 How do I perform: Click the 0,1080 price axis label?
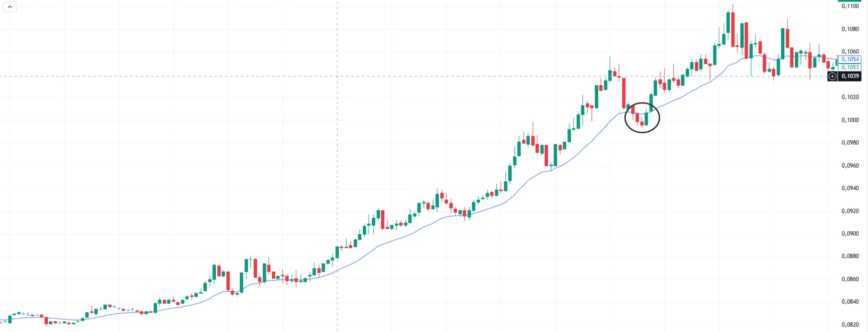point(850,29)
